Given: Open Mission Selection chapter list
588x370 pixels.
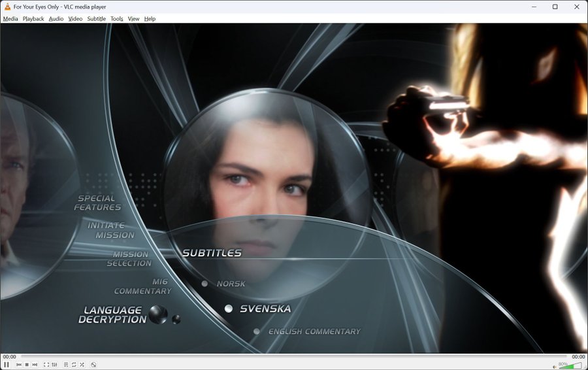Looking at the screenshot, I should [x=129, y=259].
